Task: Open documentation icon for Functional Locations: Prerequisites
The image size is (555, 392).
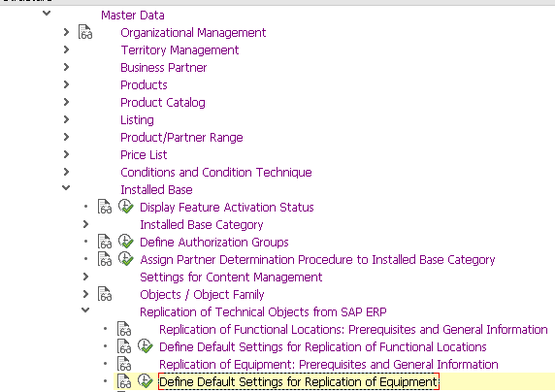Action: (x=124, y=329)
